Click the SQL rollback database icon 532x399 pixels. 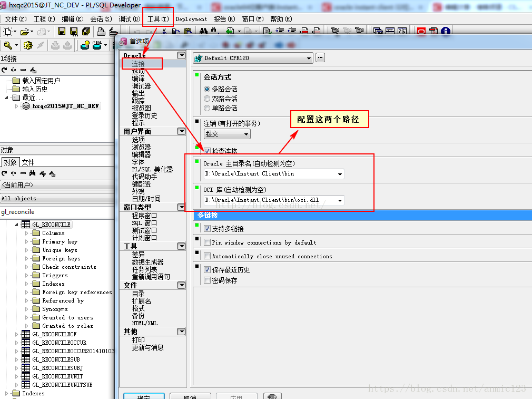(x=97, y=45)
